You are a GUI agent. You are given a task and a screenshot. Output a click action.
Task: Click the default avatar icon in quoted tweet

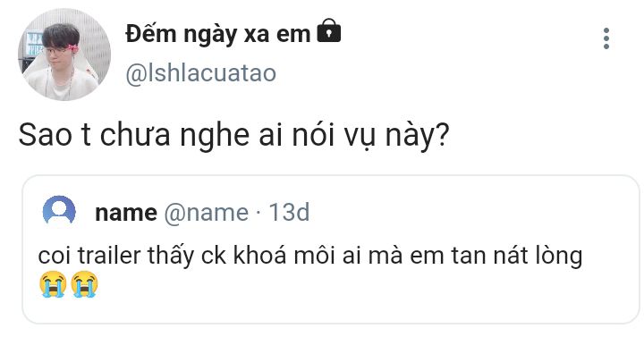pos(59,211)
